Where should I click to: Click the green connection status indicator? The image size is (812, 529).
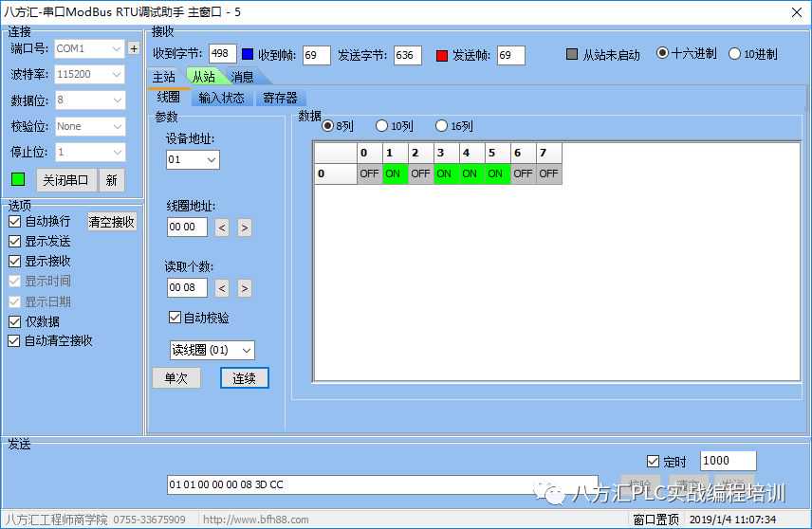[18, 179]
